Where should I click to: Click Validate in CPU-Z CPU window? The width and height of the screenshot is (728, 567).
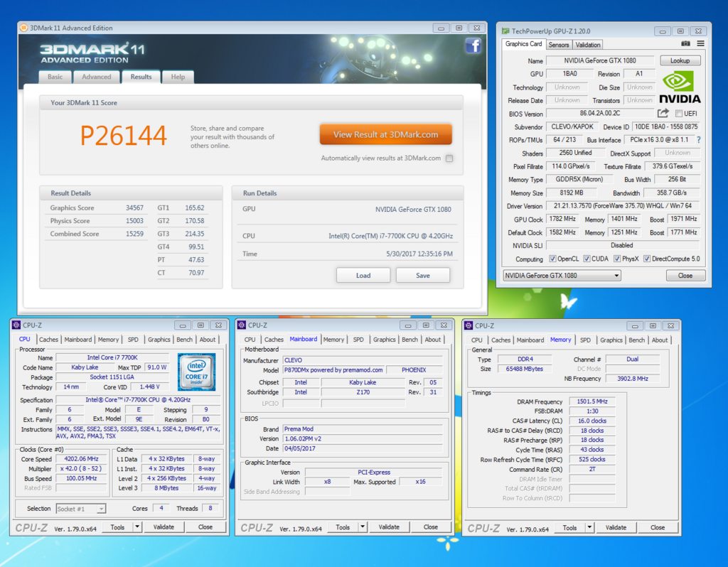click(164, 527)
